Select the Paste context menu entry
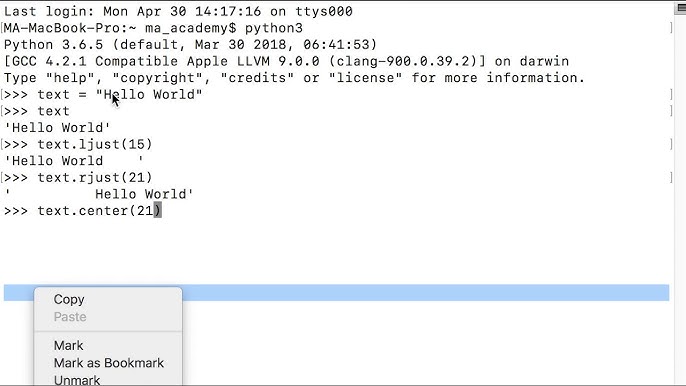This screenshot has height=386, width=686. pos(70,317)
